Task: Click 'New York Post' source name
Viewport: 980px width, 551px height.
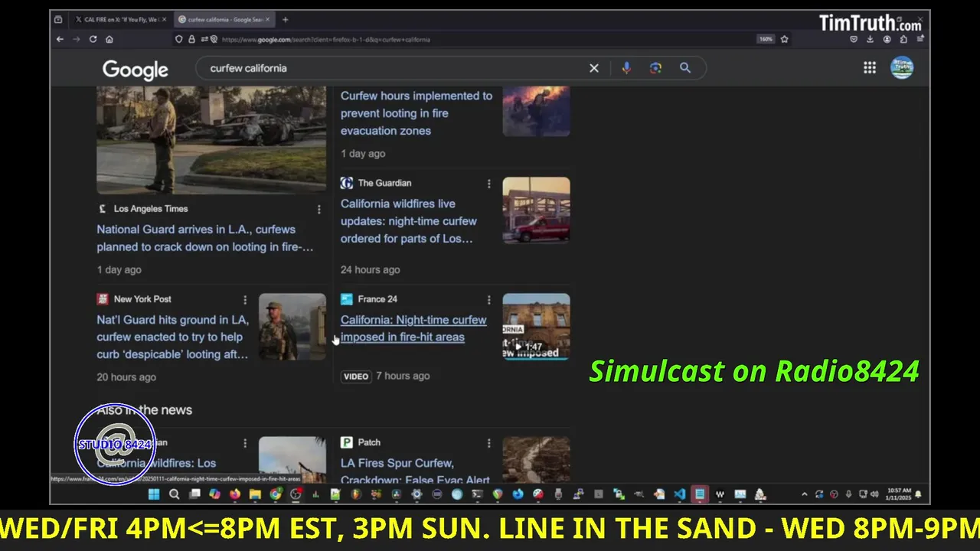Action: point(142,300)
